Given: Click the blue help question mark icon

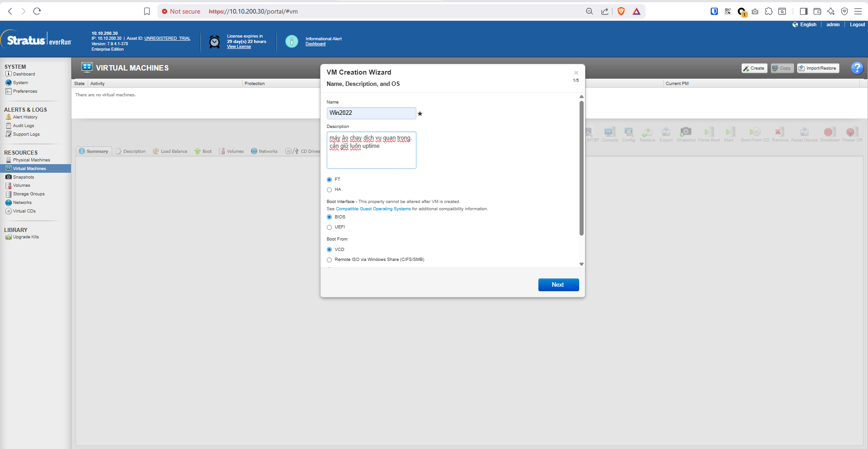Looking at the screenshot, I should pyautogui.click(x=857, y=68).
